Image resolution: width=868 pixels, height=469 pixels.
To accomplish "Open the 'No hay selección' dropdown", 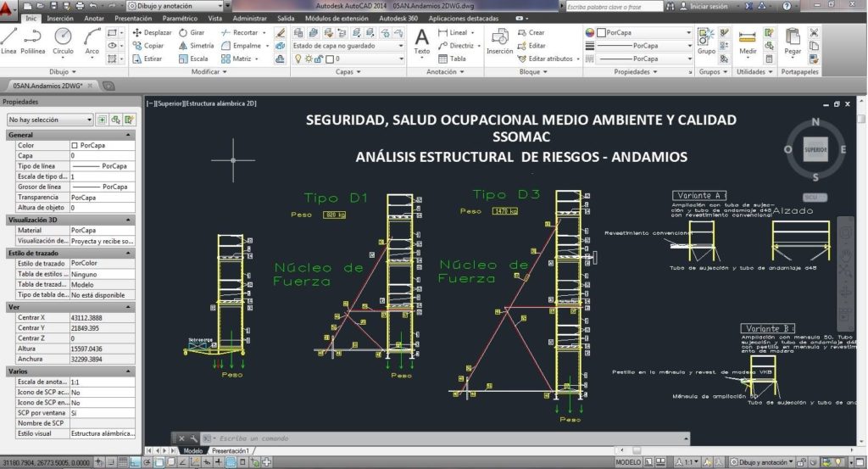I will 48,120.
